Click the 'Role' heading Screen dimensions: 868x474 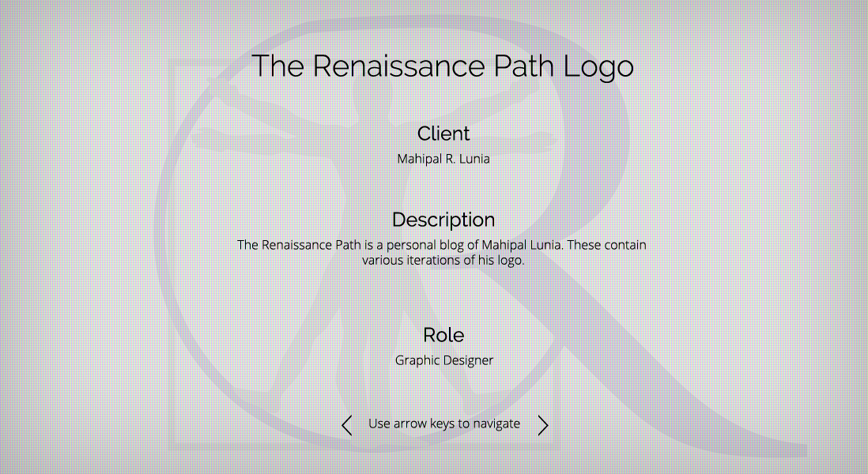443,335
